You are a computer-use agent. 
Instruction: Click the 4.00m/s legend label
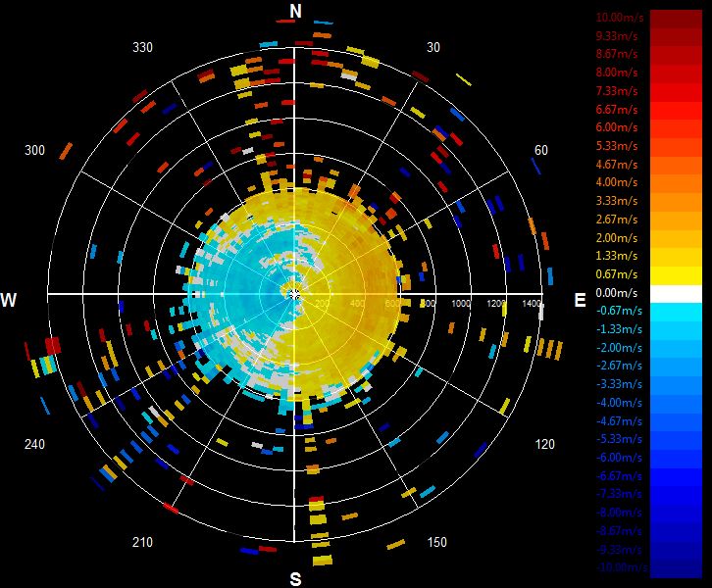point(617,182)
